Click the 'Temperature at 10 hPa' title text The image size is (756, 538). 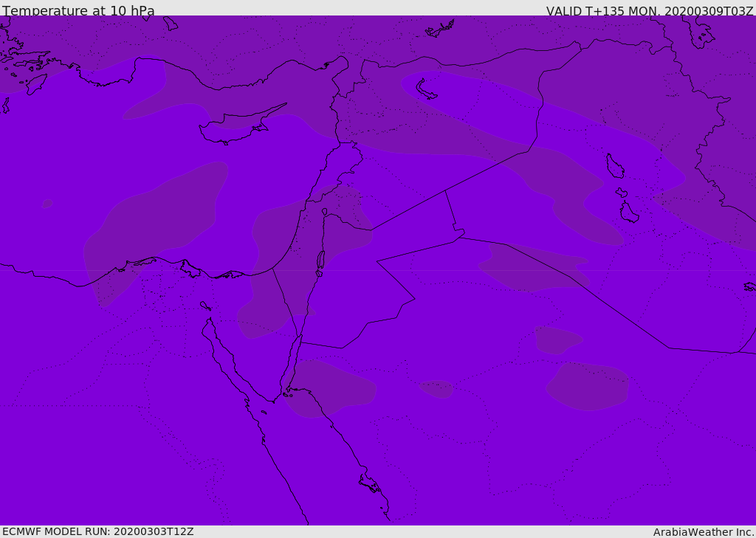coord(78,10)
